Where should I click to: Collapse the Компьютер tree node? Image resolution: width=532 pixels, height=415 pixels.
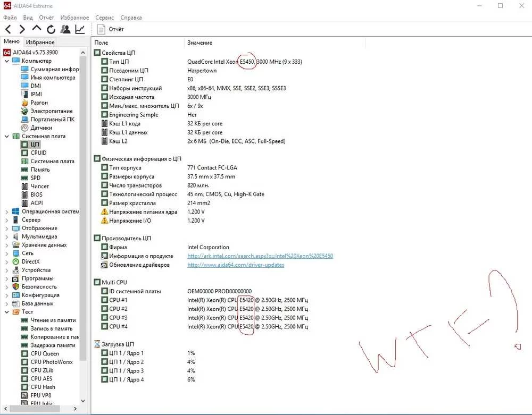6,61
